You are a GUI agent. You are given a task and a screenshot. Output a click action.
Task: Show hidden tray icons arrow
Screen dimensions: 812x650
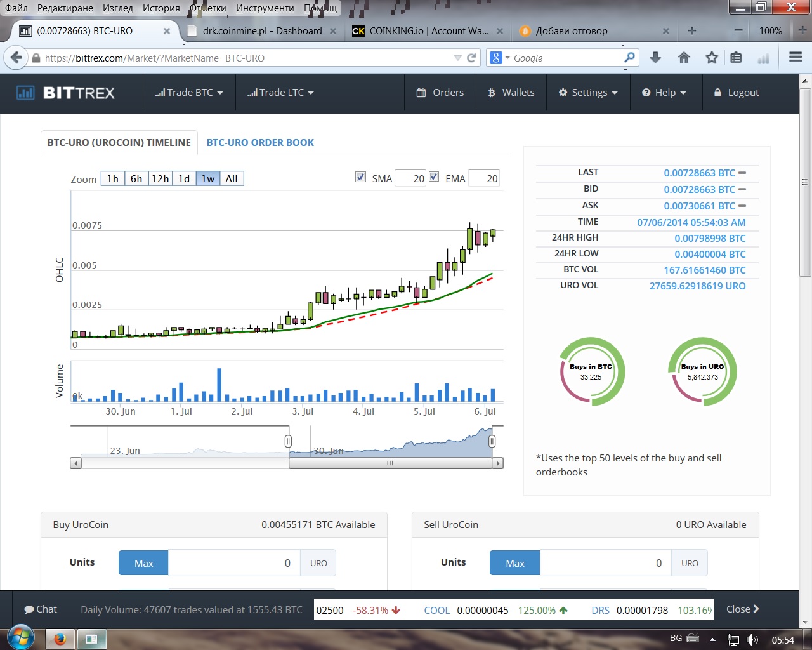712,640
